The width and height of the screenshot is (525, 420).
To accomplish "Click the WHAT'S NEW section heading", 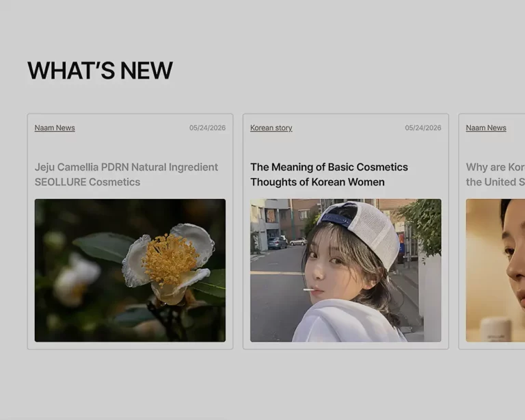I will (x=100, y=70).
